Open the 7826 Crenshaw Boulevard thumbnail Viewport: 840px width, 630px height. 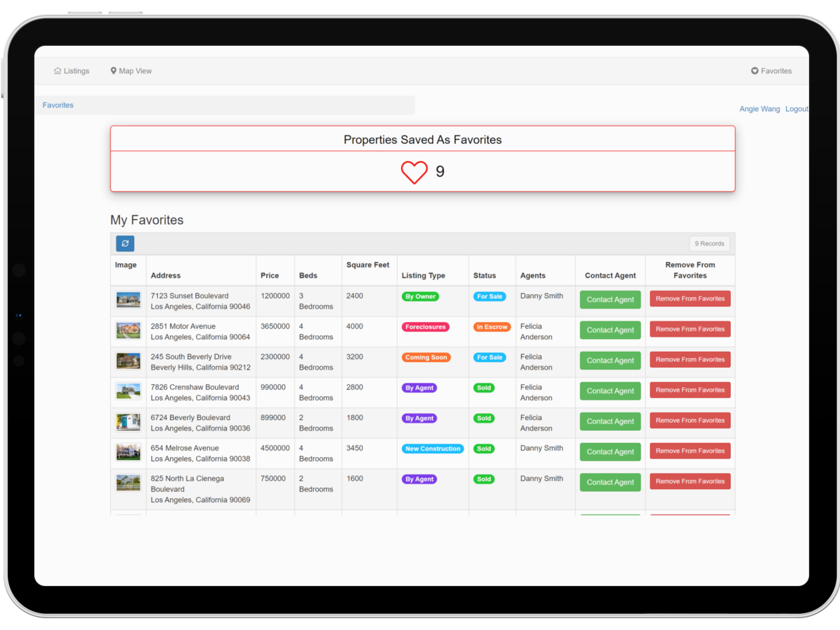pos(128,392)
